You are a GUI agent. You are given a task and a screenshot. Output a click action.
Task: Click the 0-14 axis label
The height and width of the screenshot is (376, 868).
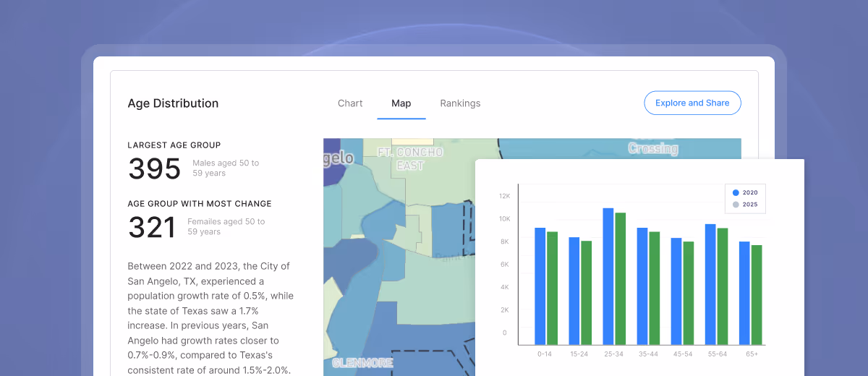(x=545, y=354)
